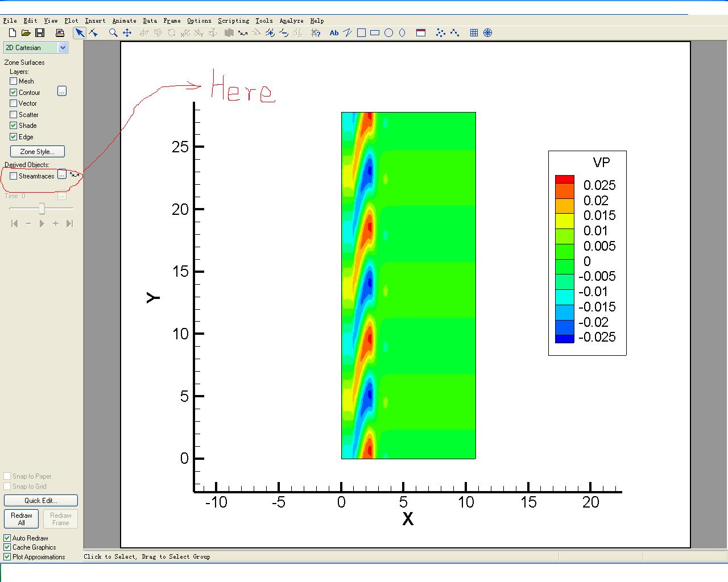Select the Zoom magnifier tool
Image resolution: width=728 pixels, height=582 pixels.
(x=113, y=32)
